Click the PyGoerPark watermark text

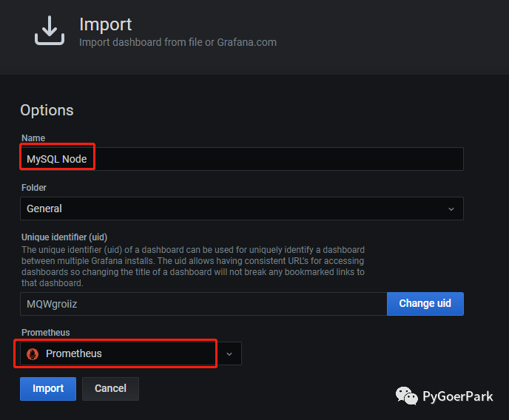point(457,397)
